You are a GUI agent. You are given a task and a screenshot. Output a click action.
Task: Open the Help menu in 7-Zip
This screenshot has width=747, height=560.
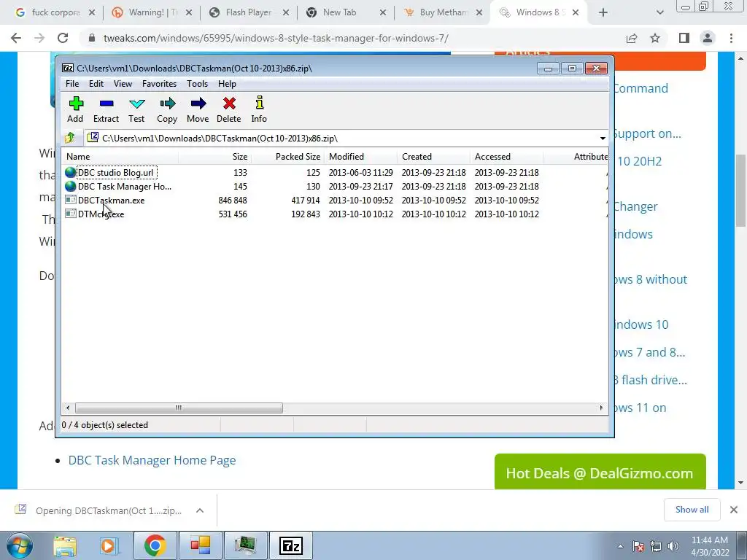228,84
